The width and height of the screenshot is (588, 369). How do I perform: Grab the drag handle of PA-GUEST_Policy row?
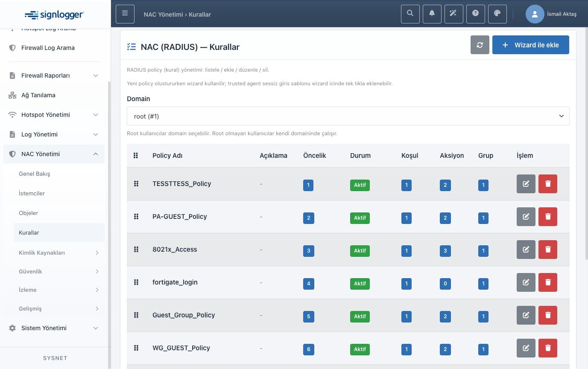[136, 217]
